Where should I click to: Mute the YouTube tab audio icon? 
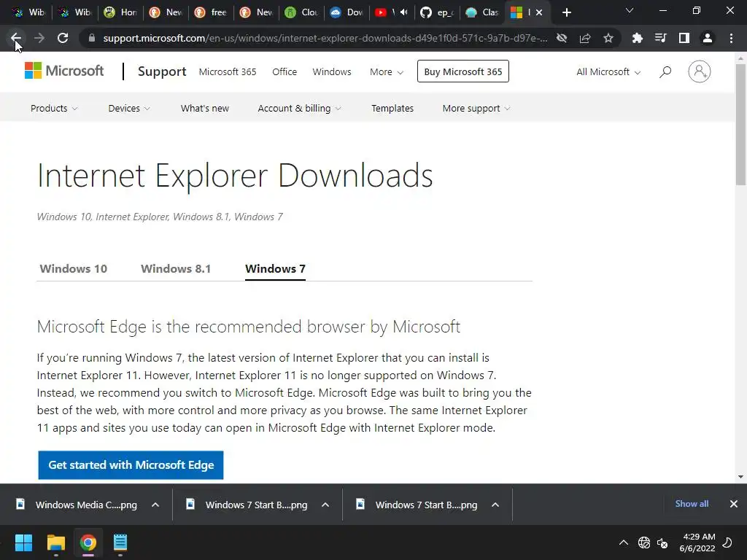tap(404, 12)
